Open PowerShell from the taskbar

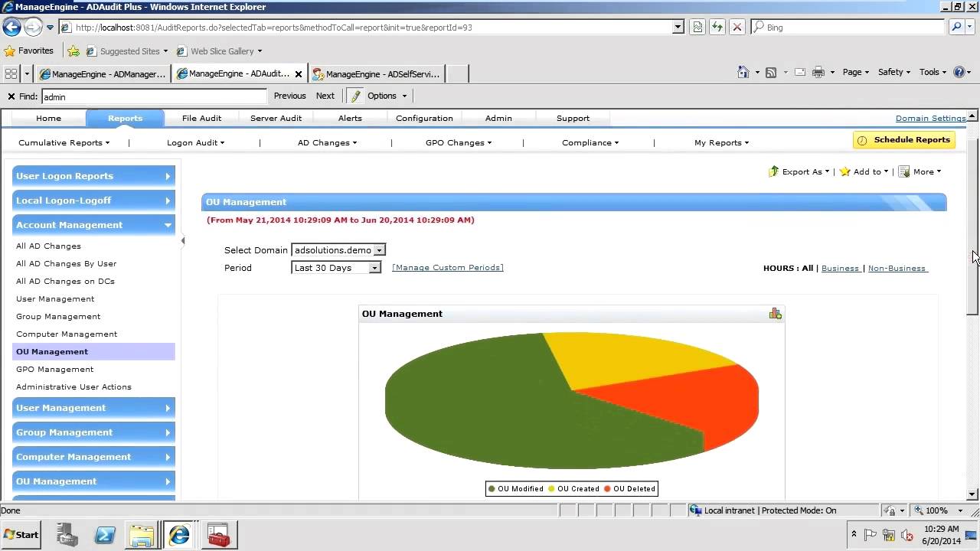point(105,534)
